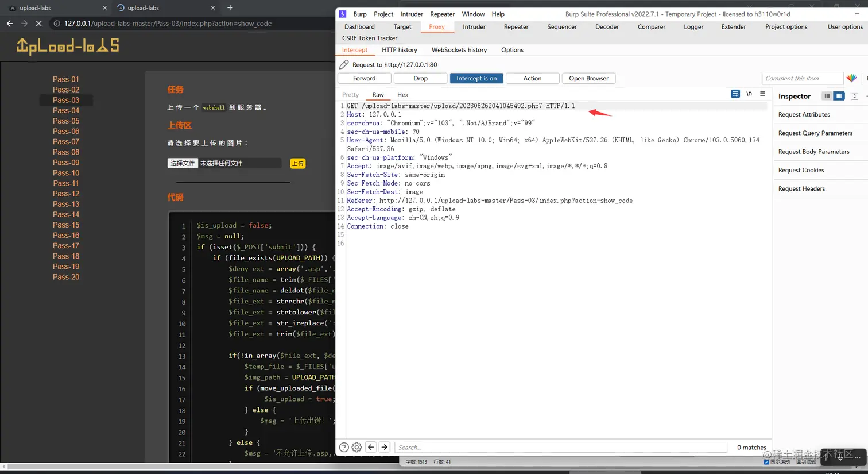Image resolution: width=868 pixels, height=474 pixels.
Task: Click the pencil edit icon beside request target
Action: (x=344, y=64)
